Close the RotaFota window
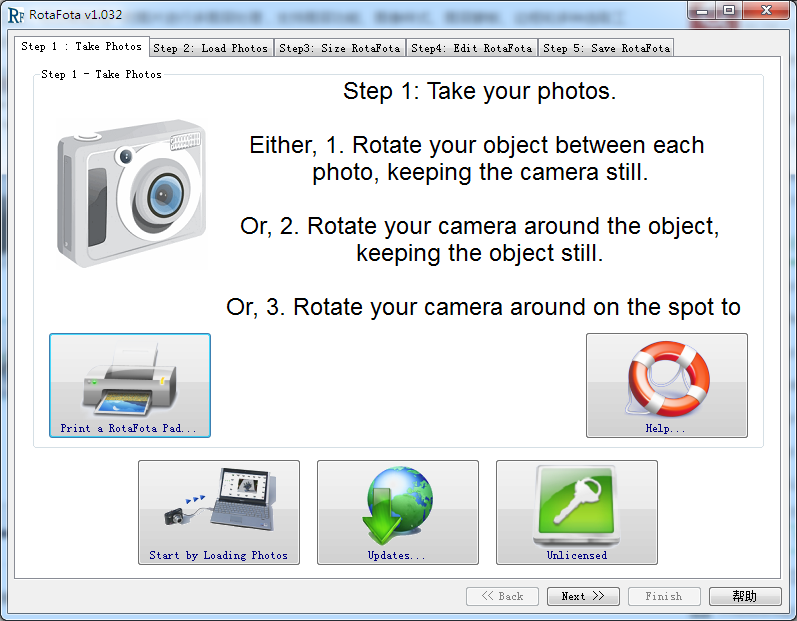 pyautogui.click(x=767, y=10)
